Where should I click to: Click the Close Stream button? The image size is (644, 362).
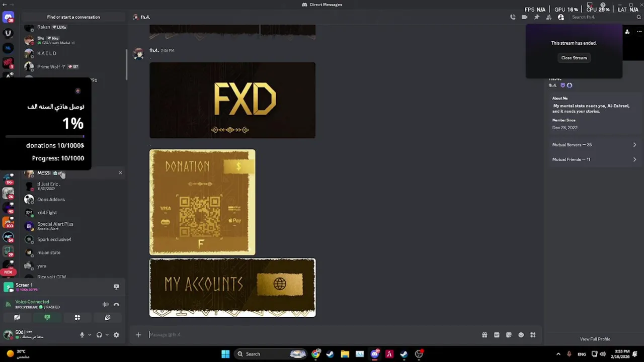point(574,58)
